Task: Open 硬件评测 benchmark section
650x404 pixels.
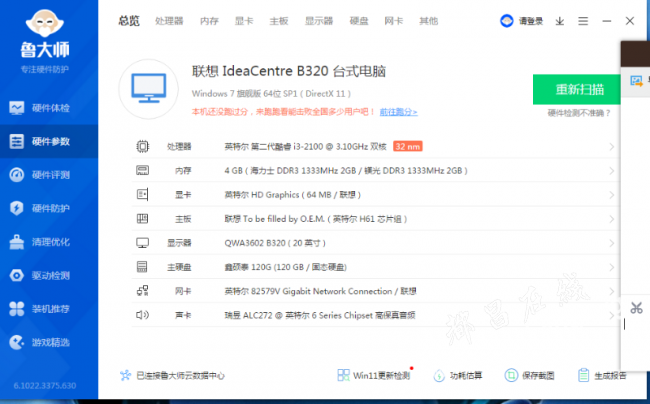Action: (x=49, y=175)
